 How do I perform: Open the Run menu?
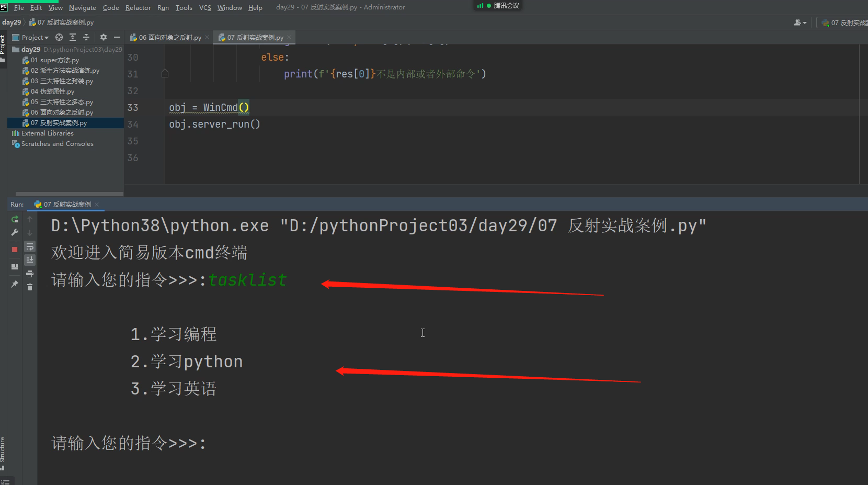tap(163, 7)
